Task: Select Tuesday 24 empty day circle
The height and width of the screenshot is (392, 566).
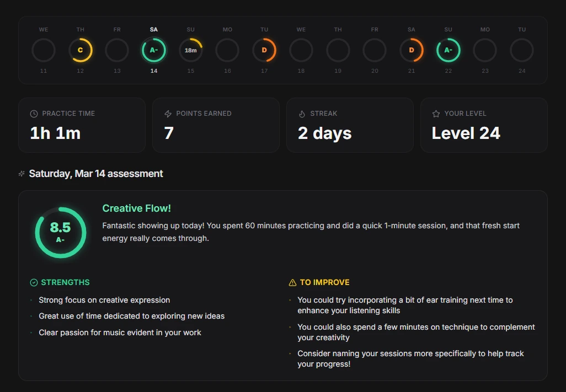Action: tap(522, 50)
